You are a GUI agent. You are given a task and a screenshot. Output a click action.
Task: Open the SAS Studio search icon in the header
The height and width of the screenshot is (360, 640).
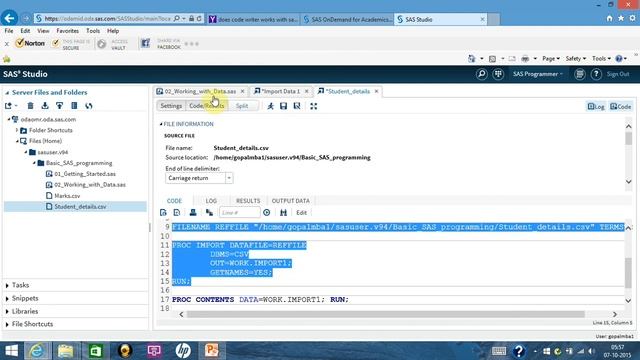tap(482, 74)
